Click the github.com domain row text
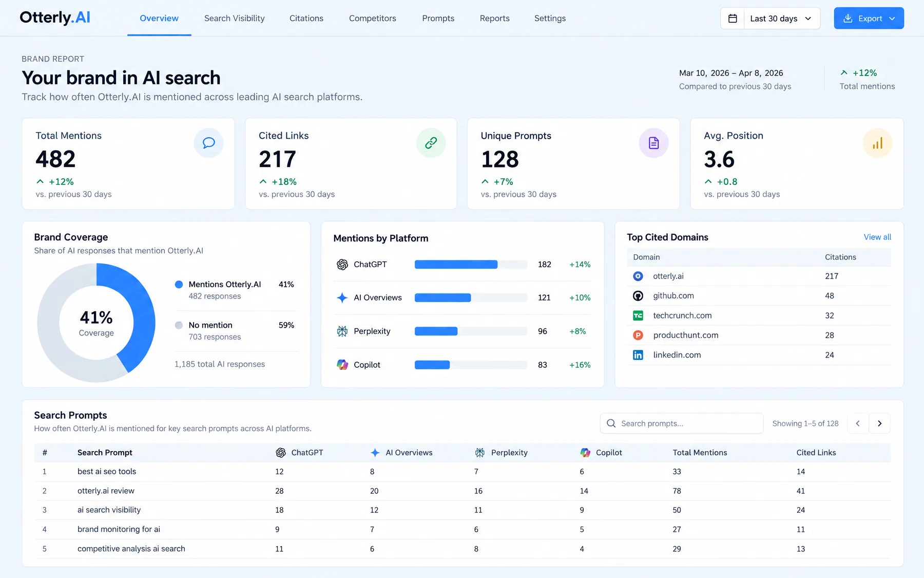Image resolution: width=924 pixels, height=578 pixels. 673,296
